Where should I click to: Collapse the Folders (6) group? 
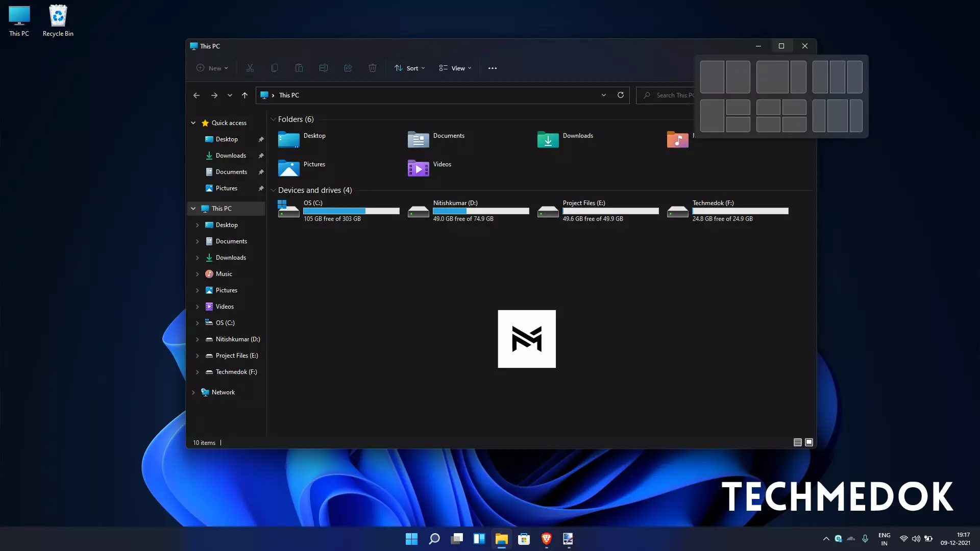273,119
